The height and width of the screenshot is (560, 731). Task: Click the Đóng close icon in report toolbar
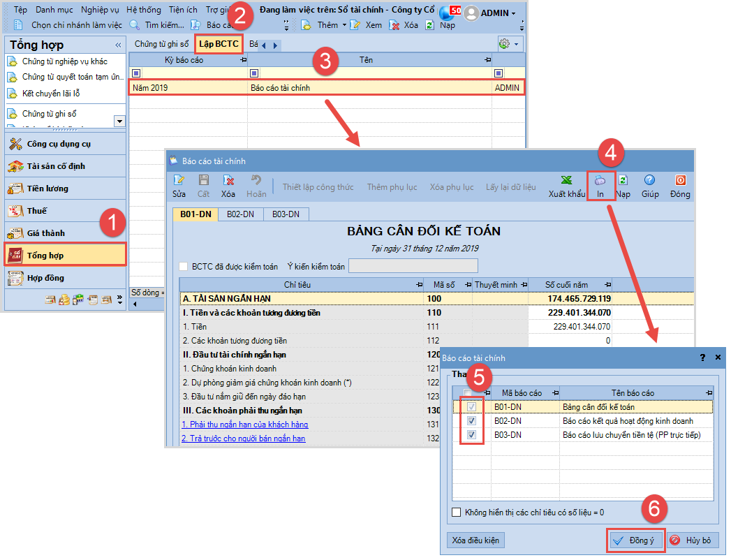coord(680,181)
